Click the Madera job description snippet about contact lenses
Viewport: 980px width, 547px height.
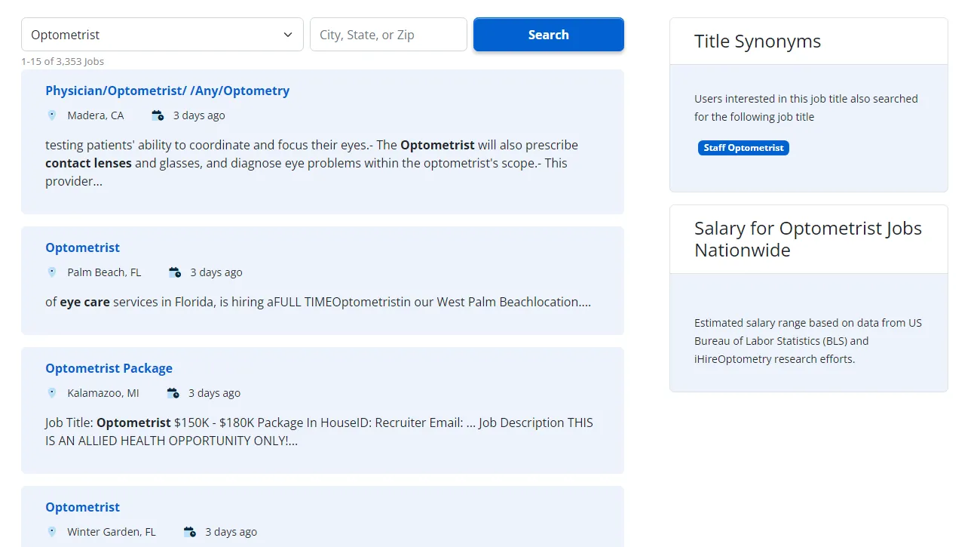[x=312, y=163]
